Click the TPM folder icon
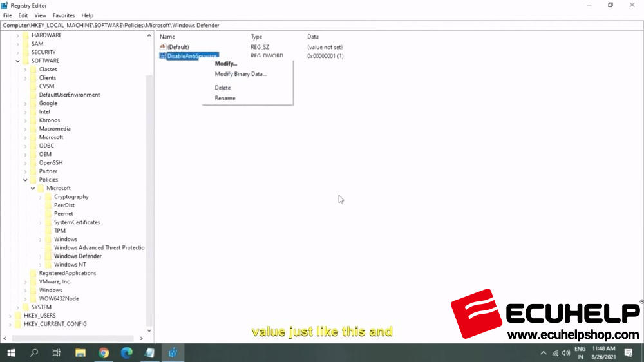644x362 pixels. (x=48, y=231)
